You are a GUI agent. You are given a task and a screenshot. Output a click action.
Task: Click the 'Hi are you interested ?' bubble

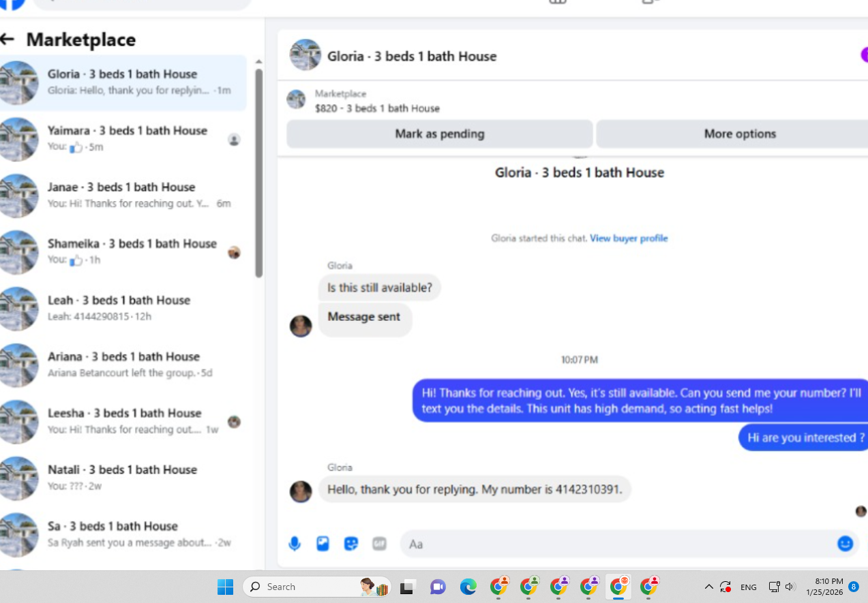pyautogui.click(x=805, y=437)
